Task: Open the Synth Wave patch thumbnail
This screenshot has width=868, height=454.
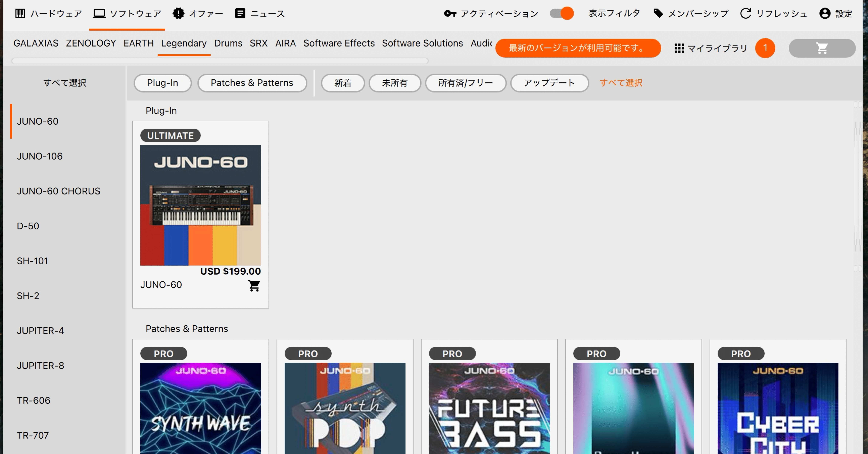Action: (x=200, y=408)
